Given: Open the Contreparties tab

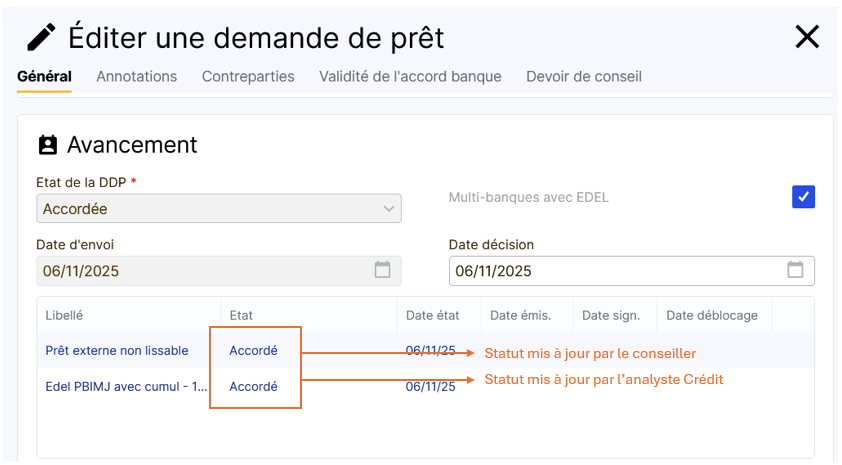Looking at the screenshot, I should [248, 76].
